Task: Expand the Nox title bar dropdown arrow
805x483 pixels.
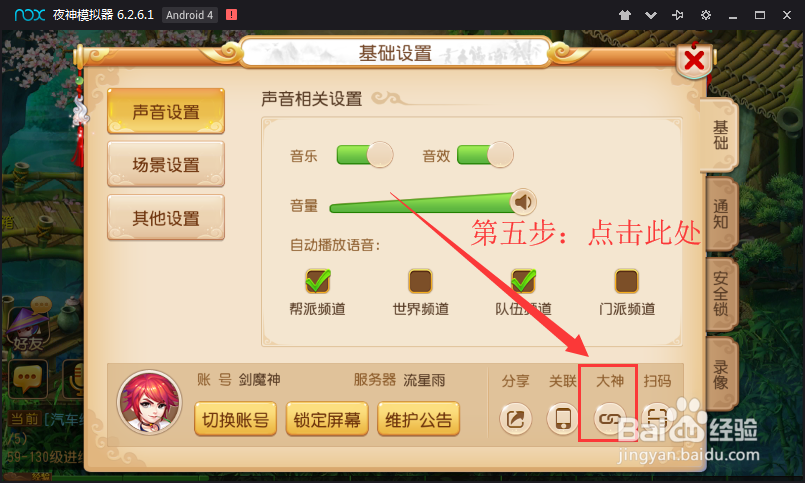Action: pos(651,15)
